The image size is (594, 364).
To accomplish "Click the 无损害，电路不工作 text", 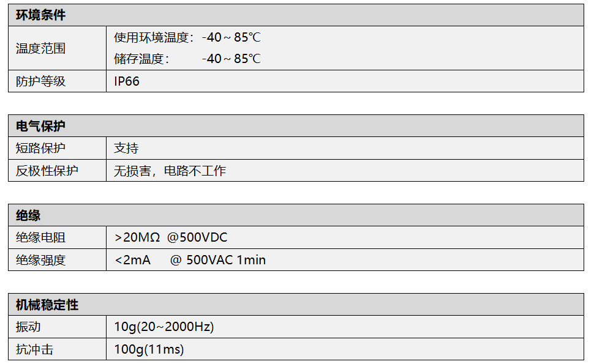I will click(170, 171).
